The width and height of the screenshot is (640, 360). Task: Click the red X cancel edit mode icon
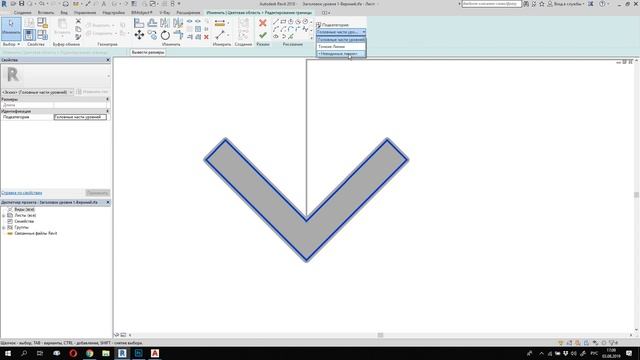(263, 23)
